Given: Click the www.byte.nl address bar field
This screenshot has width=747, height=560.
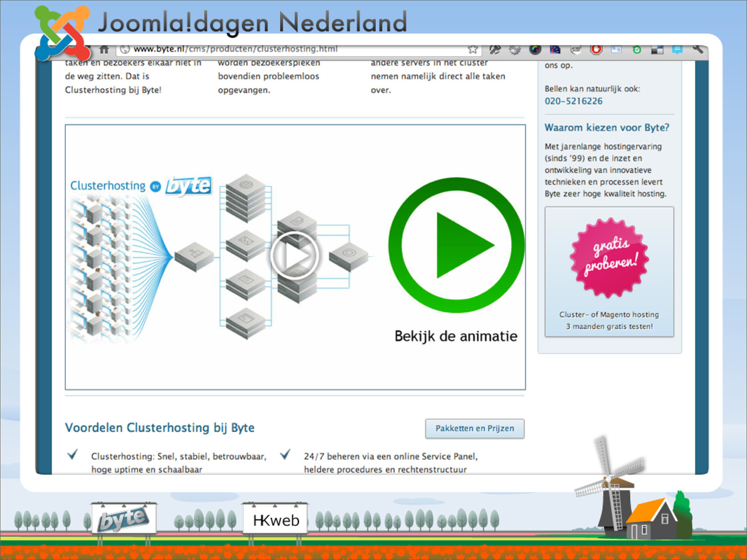Looking at the screenshot, I should click(x=299, y=49).
